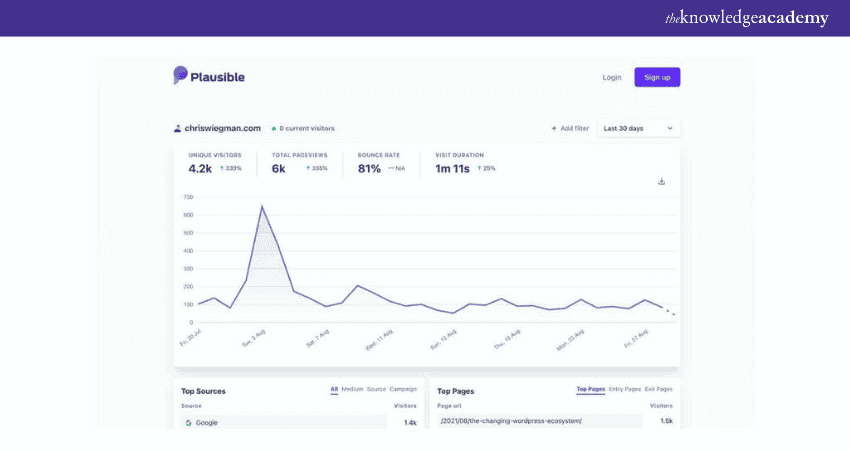Open the chriswiegman.com site switcher
Screen dimensions: 850x450
222,129
